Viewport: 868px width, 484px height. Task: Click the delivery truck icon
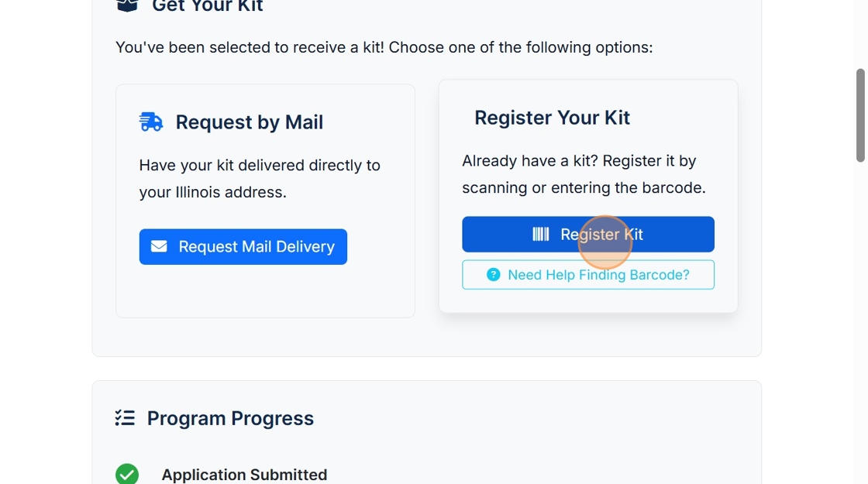click(151, 122)
